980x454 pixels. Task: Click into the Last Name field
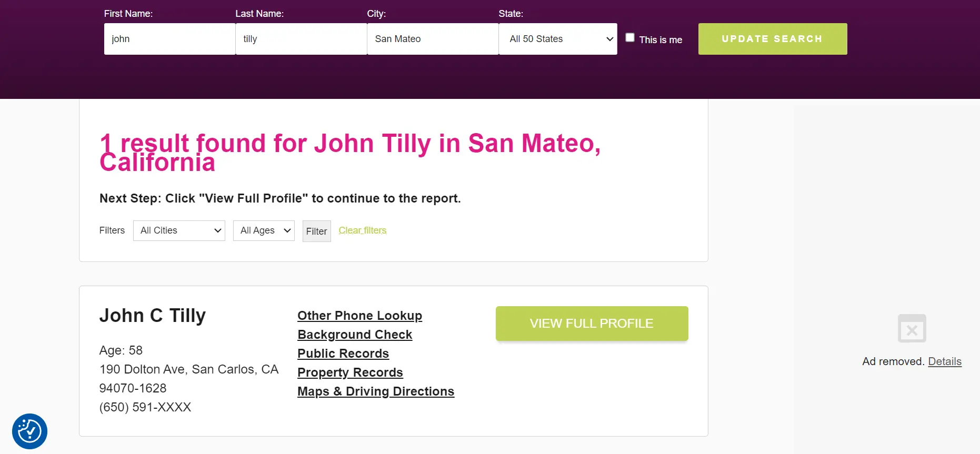click(x=301, y=39)
